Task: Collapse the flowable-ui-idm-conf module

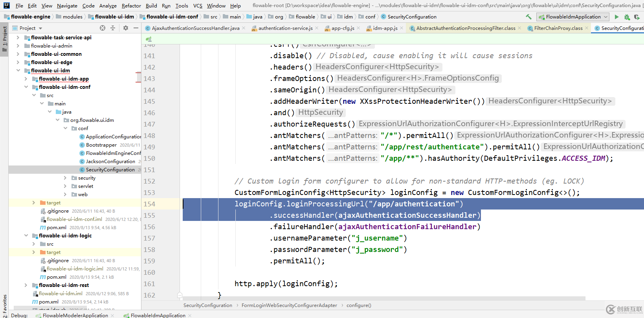Action: 26,87
